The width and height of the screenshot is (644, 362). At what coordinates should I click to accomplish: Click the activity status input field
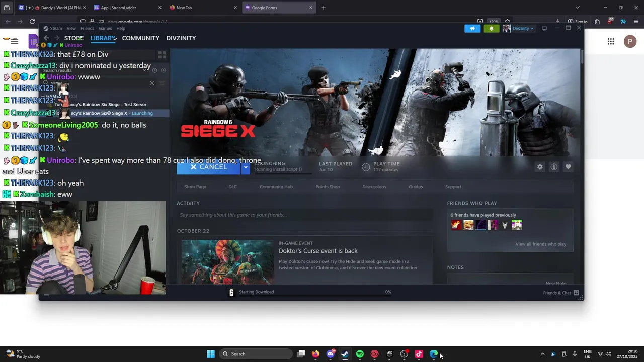point(304,215)
